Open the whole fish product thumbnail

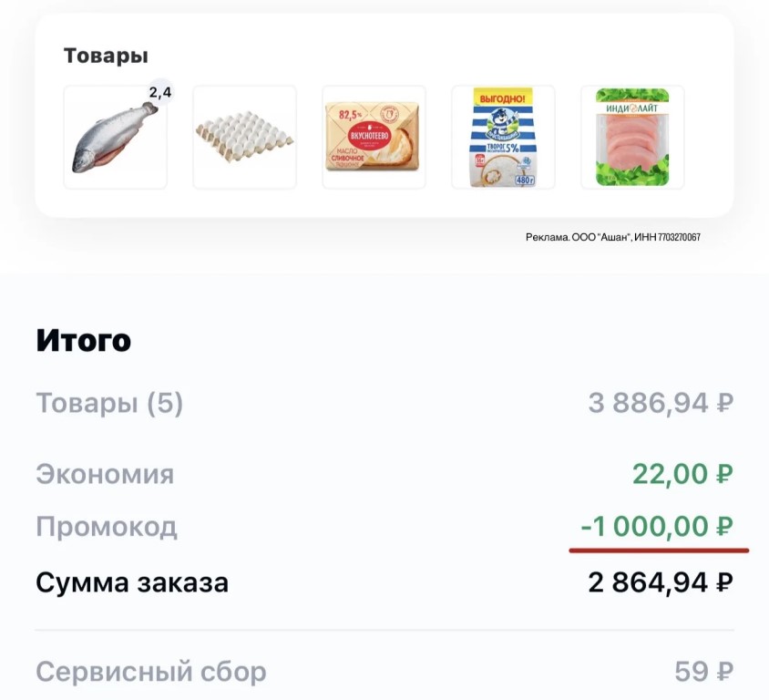(x=115, y=138)
